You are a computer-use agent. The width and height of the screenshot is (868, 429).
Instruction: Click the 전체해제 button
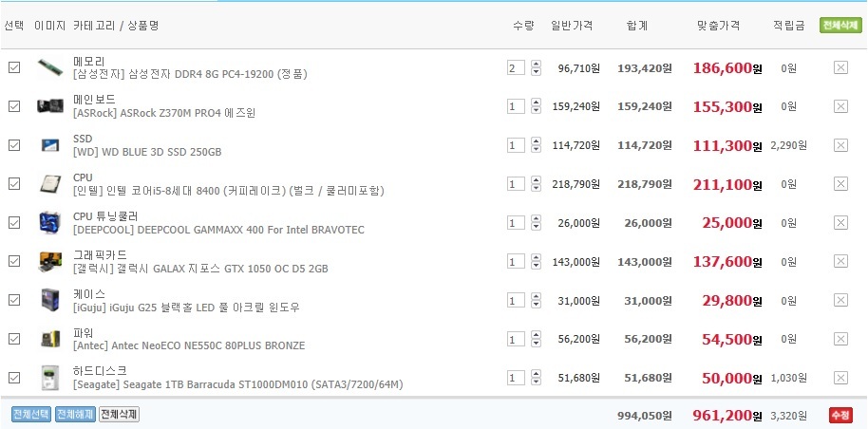point(75,414)
